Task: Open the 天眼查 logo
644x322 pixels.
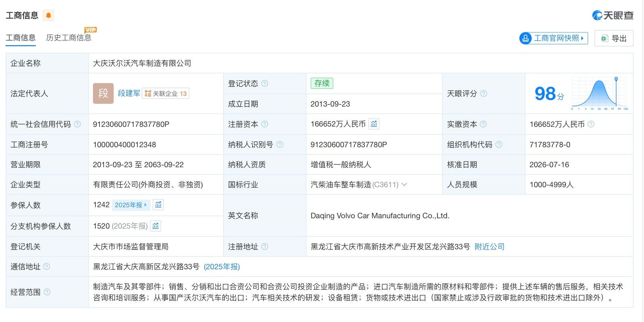Action: tap(613, 15)
